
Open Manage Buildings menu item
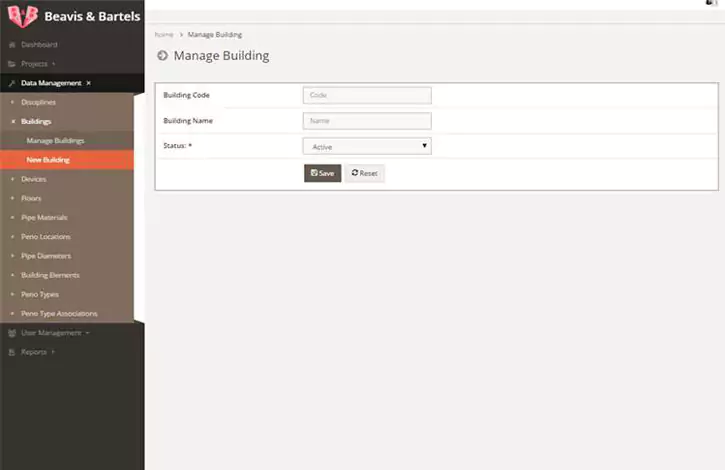pos(55,141)
